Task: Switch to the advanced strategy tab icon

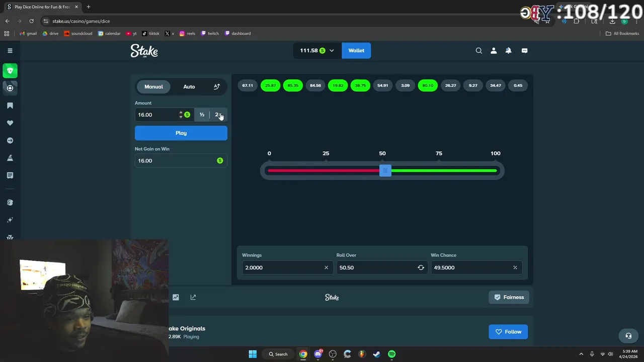Action: (x=217, y=86)
